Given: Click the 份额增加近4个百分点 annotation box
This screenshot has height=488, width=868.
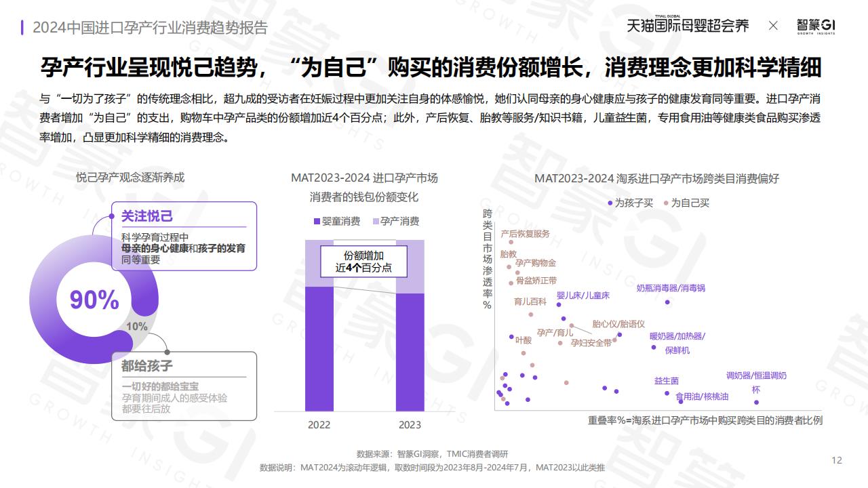Looking at the screenshot, I should pyautogui.click(x=363, y=262).
